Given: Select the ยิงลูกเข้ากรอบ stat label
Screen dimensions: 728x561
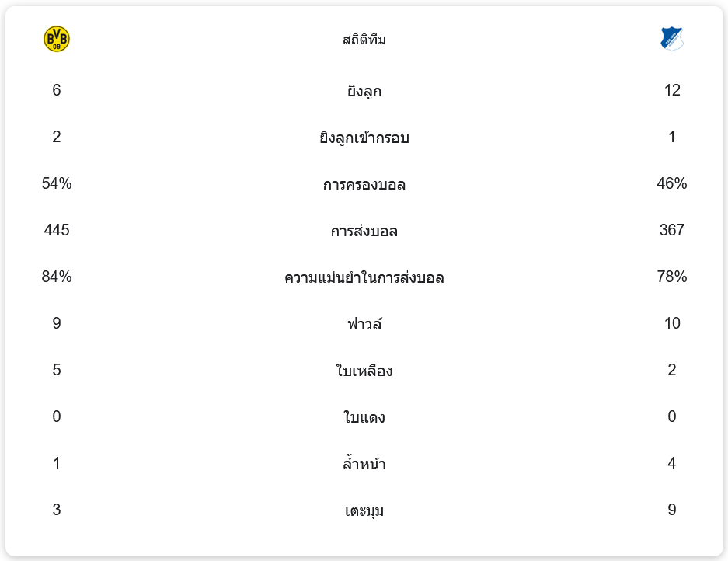Looking at the screenshot, I should coord(364,138).
